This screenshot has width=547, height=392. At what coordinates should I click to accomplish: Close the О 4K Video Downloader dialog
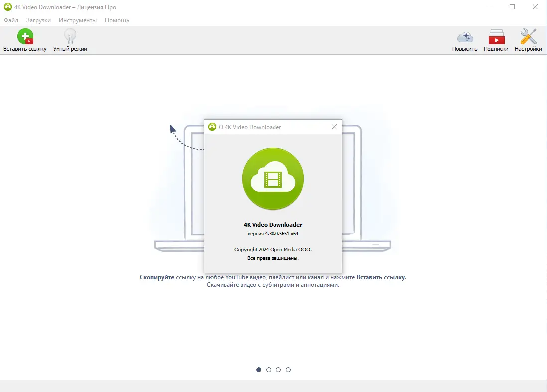334,127
